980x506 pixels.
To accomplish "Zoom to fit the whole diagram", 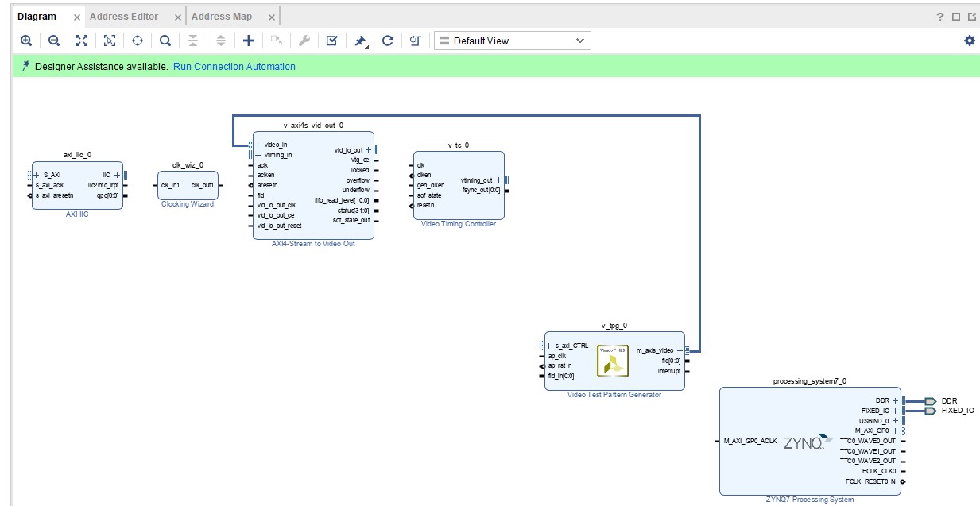I will 82,41.
